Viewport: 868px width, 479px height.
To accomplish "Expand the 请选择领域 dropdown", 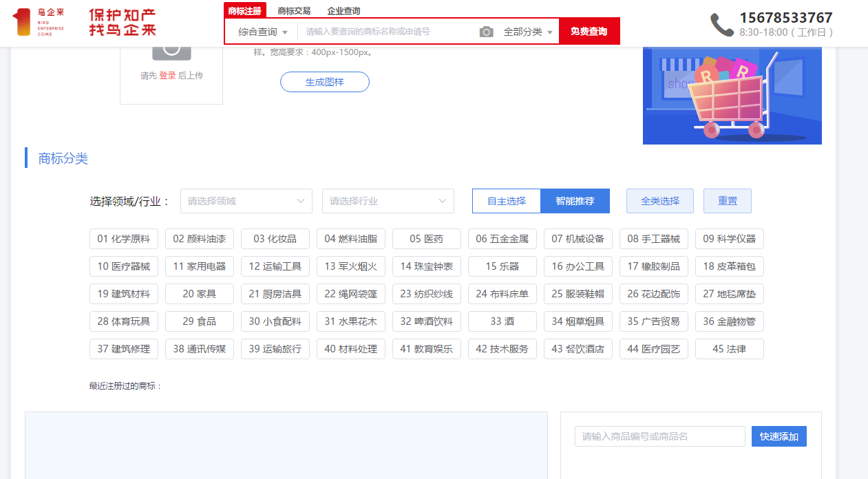I will 246,201.
